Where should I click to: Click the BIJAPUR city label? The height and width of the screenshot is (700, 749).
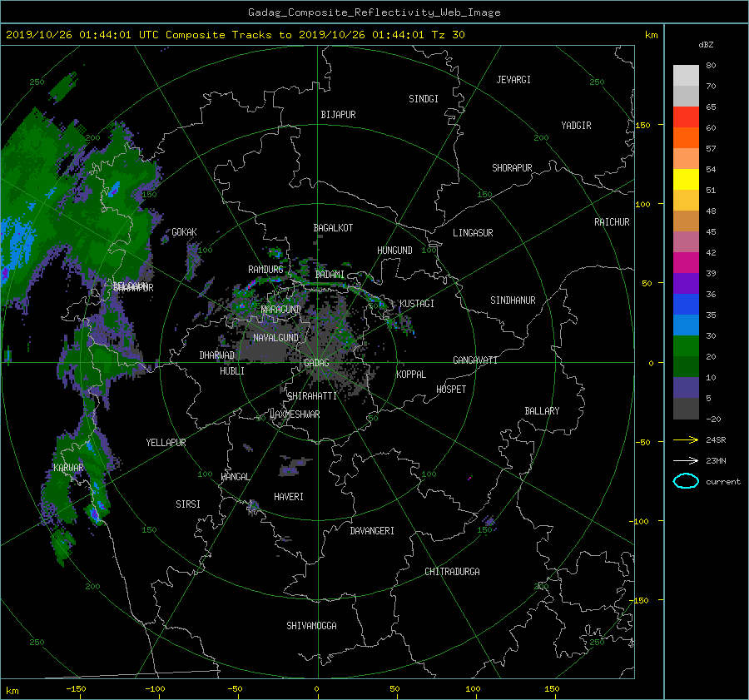338,115
